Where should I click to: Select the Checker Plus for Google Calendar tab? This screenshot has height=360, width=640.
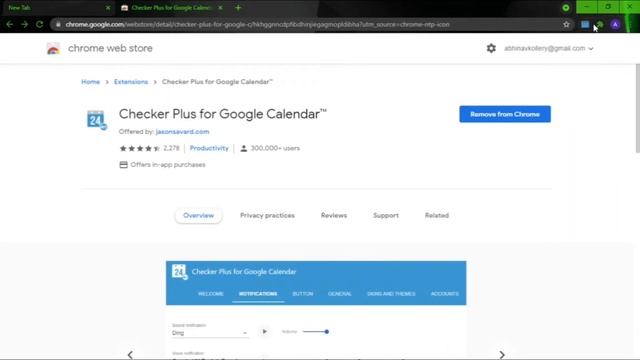click(171, 8)
